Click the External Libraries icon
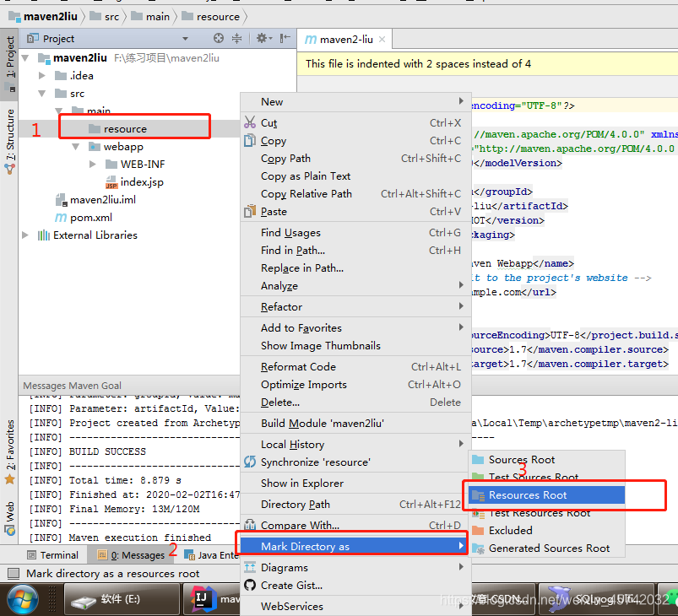The height and width of the screenshot is (616, 678). point(44,235)
